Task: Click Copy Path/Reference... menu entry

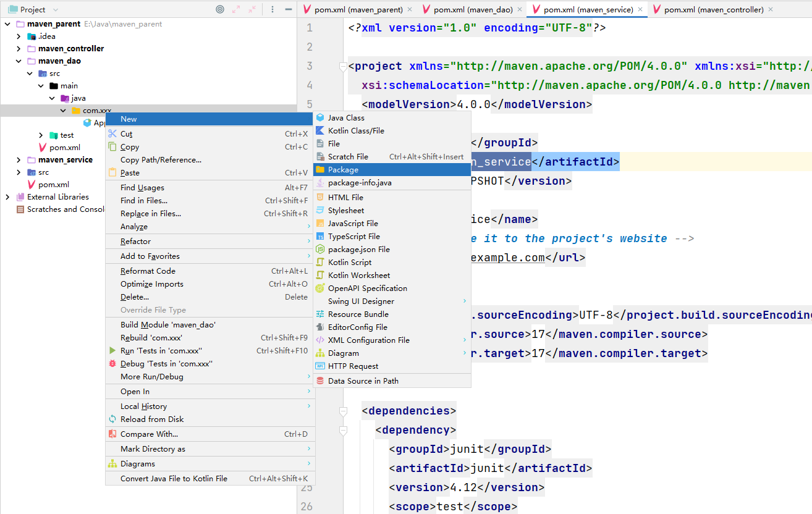Action: [x=210, y=160]
